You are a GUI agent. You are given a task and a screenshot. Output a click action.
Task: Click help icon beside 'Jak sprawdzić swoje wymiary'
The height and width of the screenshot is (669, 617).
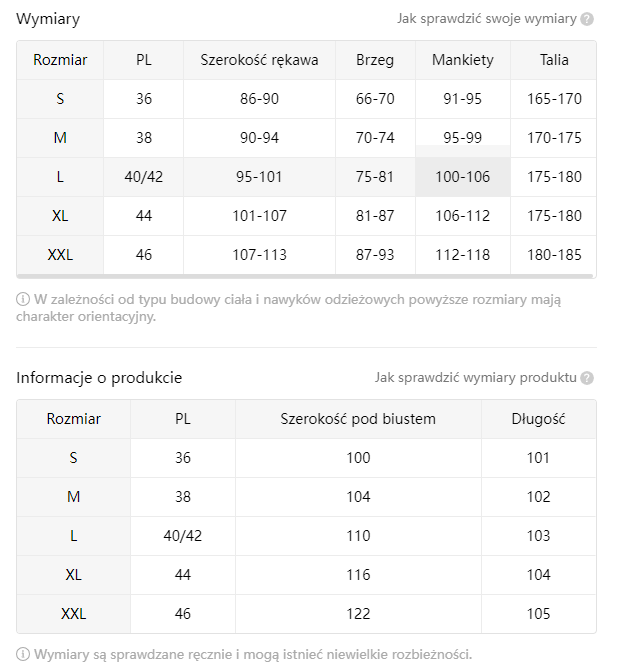(x=587, y=19)
